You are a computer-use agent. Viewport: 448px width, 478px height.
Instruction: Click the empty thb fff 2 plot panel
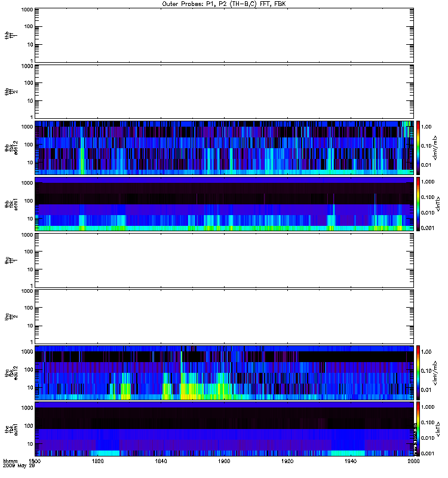(x=224, y=91)
